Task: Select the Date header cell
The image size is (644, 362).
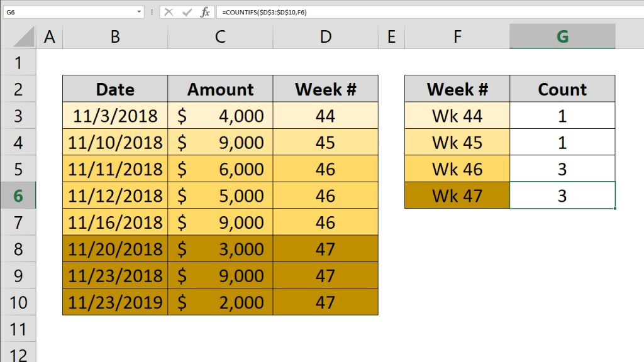Action: pyautogui.click(x=114, y=89)
